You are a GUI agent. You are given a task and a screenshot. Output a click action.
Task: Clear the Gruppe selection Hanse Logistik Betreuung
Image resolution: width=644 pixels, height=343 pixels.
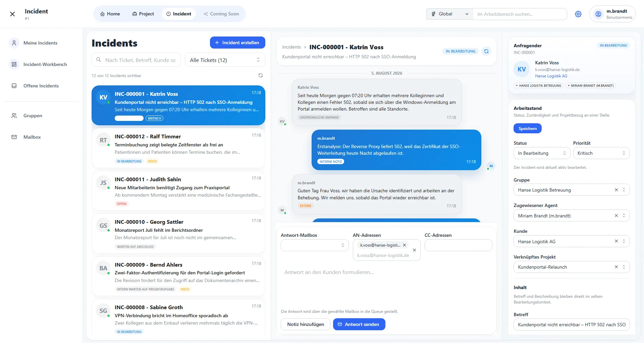click(616, 190)
